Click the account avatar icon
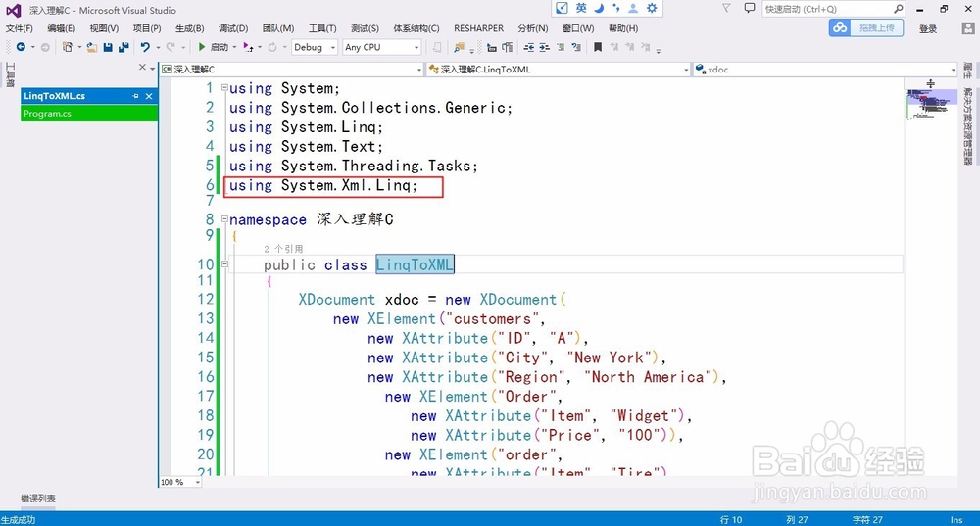 click(967, 28)
